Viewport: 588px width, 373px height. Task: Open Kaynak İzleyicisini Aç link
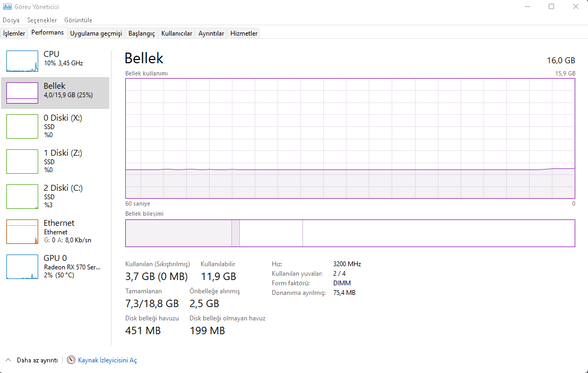[x=107, y=360]
